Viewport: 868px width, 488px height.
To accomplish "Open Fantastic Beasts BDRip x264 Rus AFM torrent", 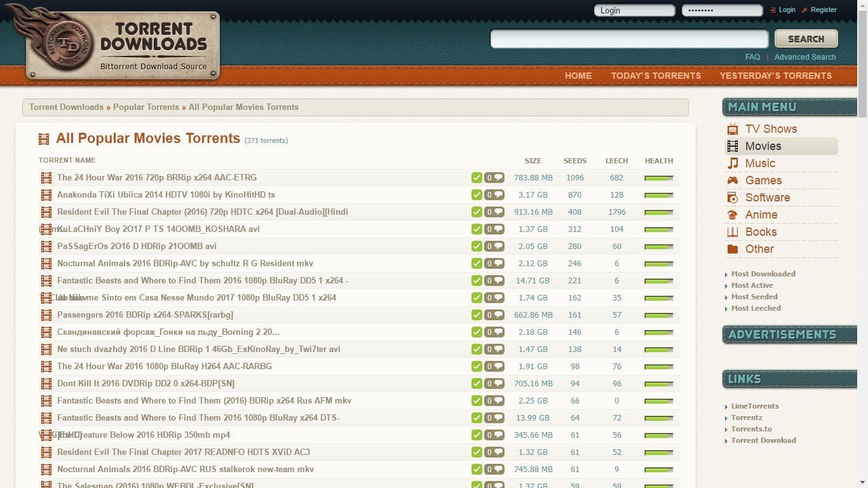I will coord(204,401).
